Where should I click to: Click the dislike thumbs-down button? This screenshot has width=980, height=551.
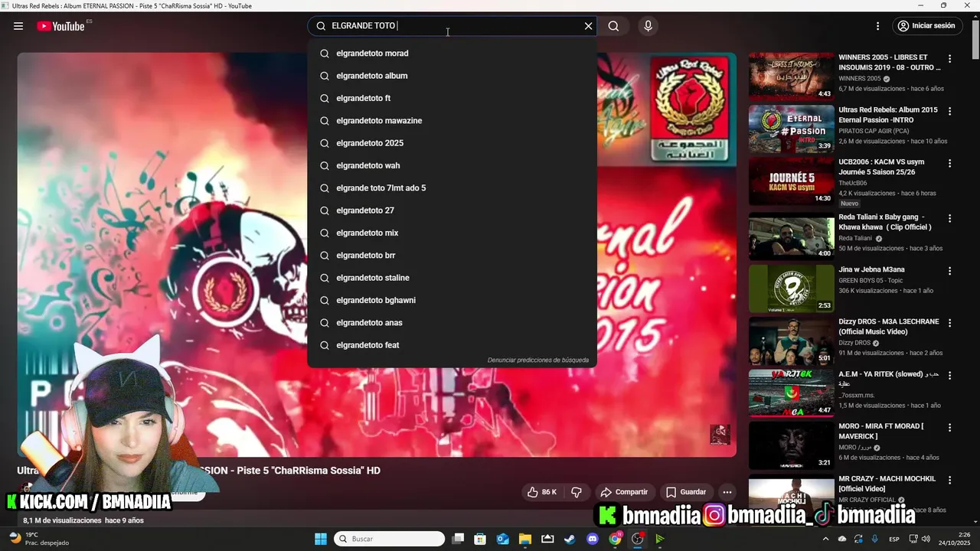pos(577,492)
